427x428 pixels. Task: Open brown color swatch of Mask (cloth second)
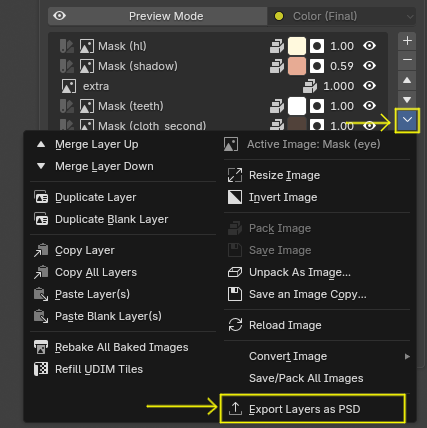tap(297, 123)
